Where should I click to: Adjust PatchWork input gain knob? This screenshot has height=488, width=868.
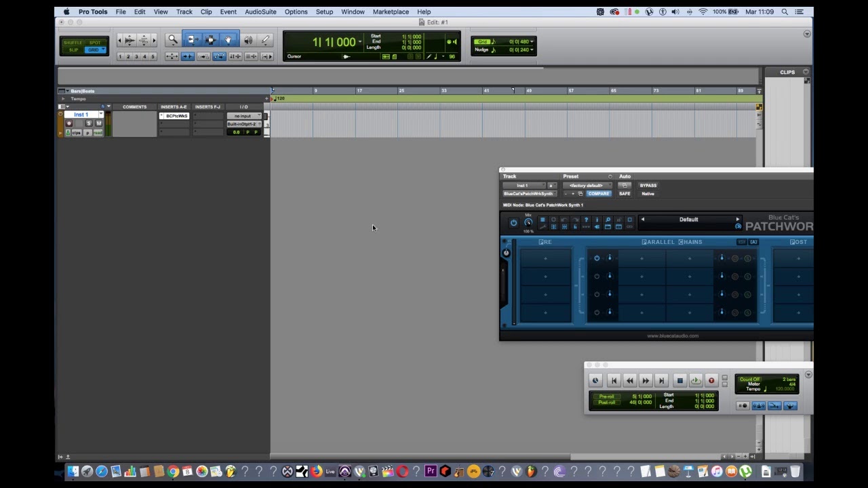[x=506, y=253]
